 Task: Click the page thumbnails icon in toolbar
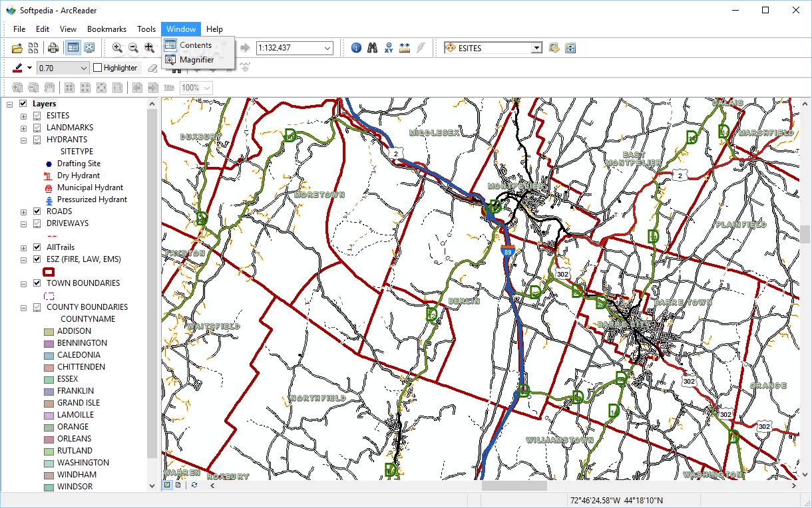click(35, 48)
